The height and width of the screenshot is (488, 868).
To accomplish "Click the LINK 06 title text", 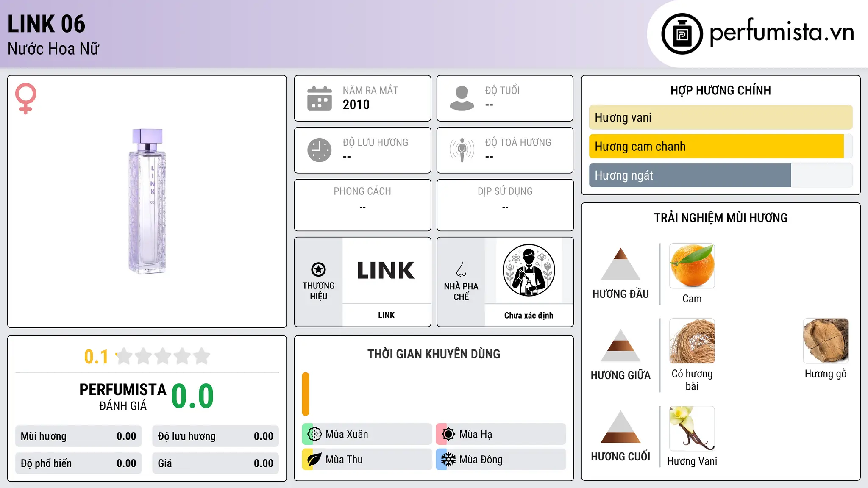I will [47, 24].
